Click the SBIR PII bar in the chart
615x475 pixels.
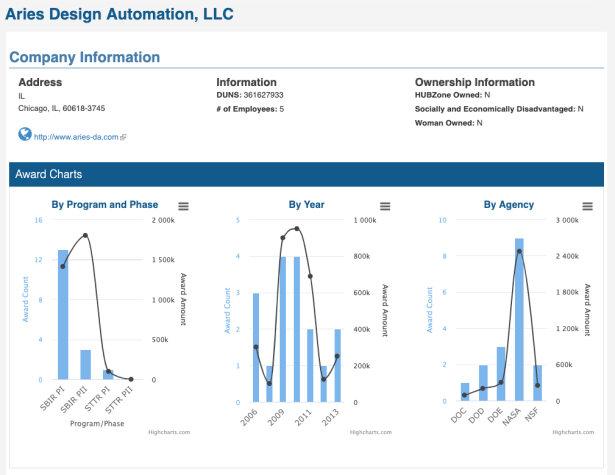(x=86, y=365)
